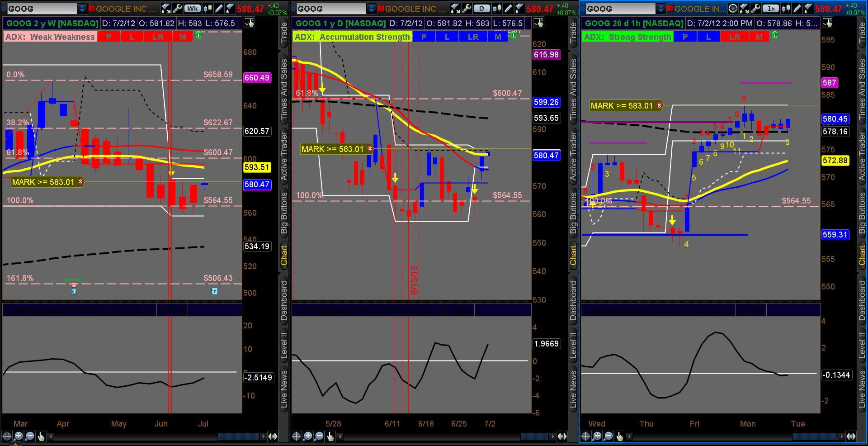This screenshot has height=446, width=868.
Task: Open the D timeframe selector
Action: click(x=482, y=8)
